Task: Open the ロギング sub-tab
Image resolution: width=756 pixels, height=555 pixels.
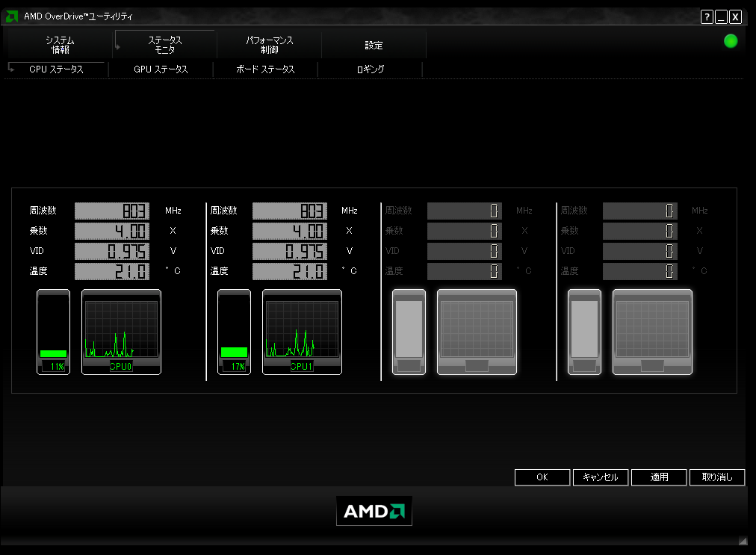Action: tap(371, 69)
